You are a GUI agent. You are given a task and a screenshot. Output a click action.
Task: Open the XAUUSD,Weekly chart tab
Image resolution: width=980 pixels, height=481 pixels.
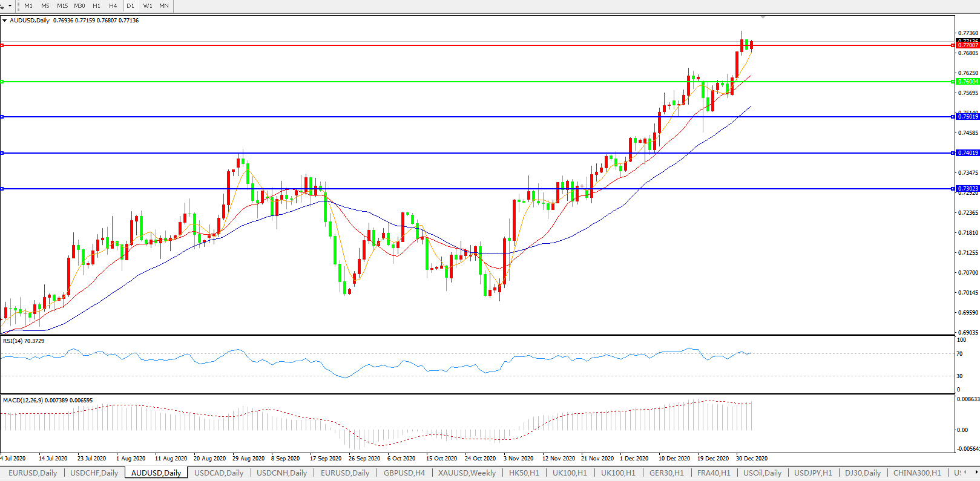pyautogui.click(x=467, y=473)
